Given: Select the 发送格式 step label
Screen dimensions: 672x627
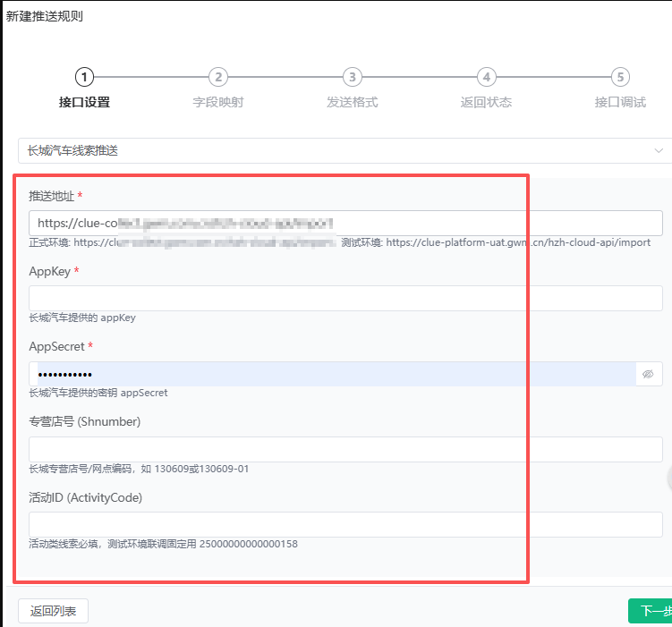Looking at the screenshot, I should coord(353,102).
